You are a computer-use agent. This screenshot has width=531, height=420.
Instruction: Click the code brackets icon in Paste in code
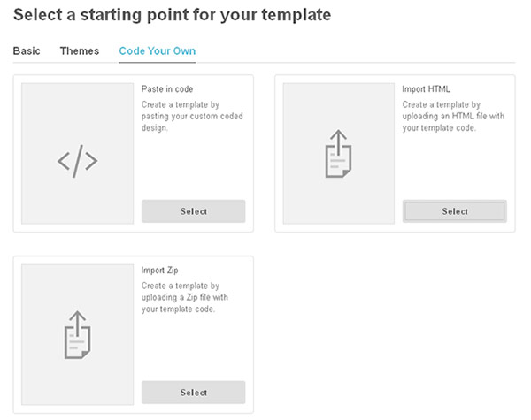click(x=77, y=162)
